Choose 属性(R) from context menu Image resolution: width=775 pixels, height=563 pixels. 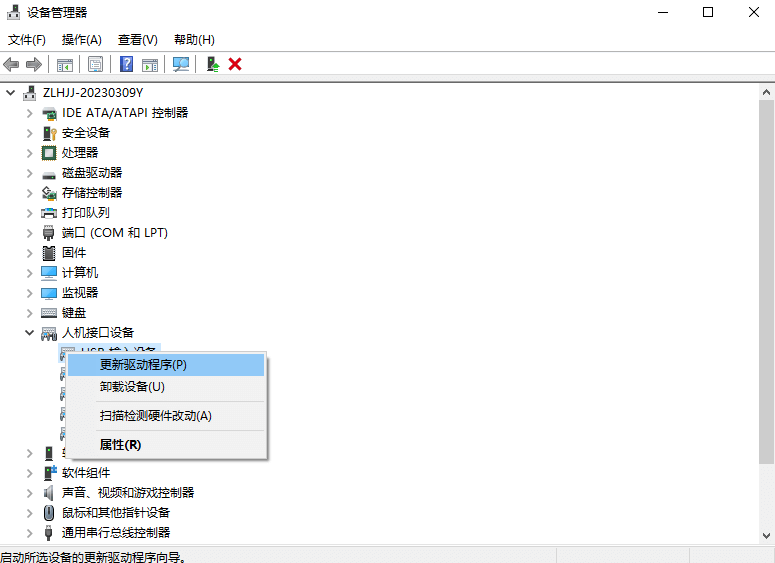(166, 444)
